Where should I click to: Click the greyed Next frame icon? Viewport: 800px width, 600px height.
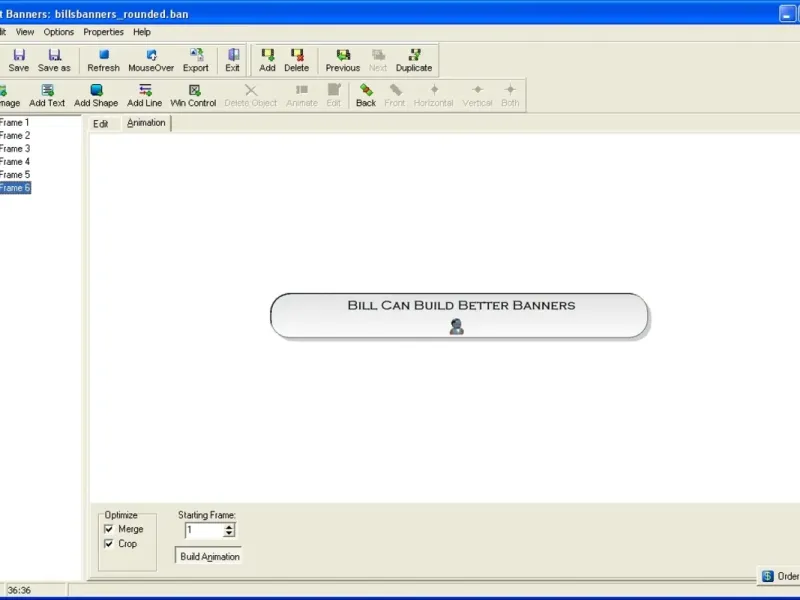tap(378, 60)
